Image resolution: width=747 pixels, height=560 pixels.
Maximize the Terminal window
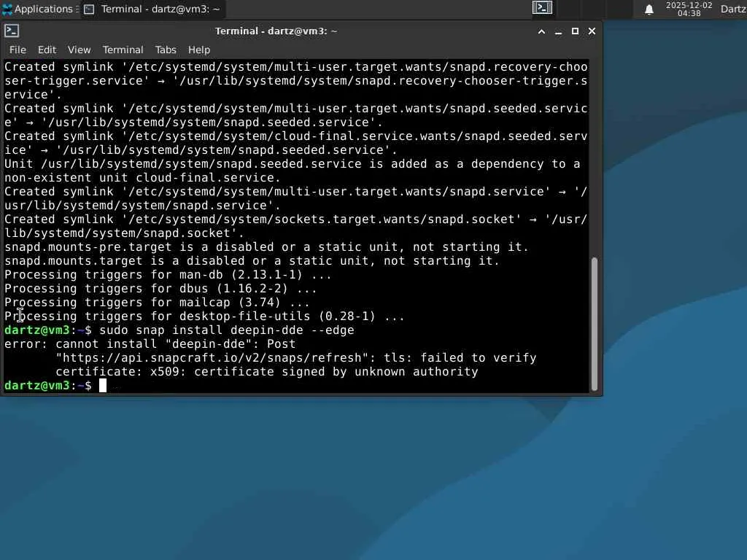[x=575, y=31]
